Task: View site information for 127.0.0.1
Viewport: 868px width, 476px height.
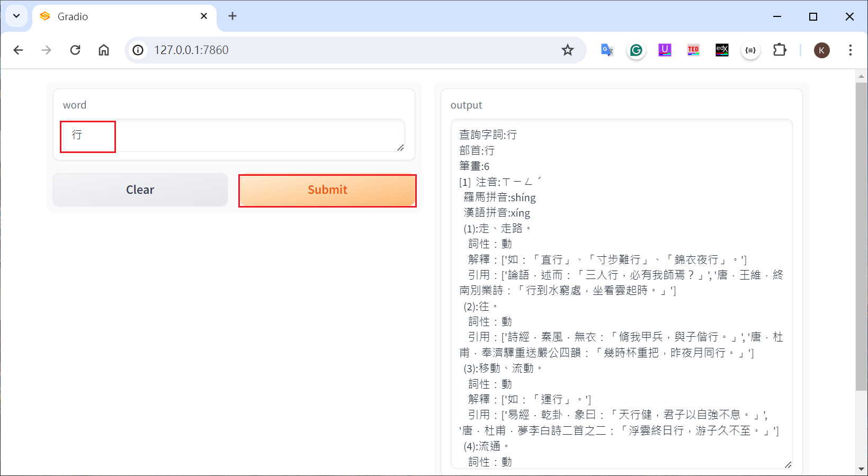Action: click(138, 50)
